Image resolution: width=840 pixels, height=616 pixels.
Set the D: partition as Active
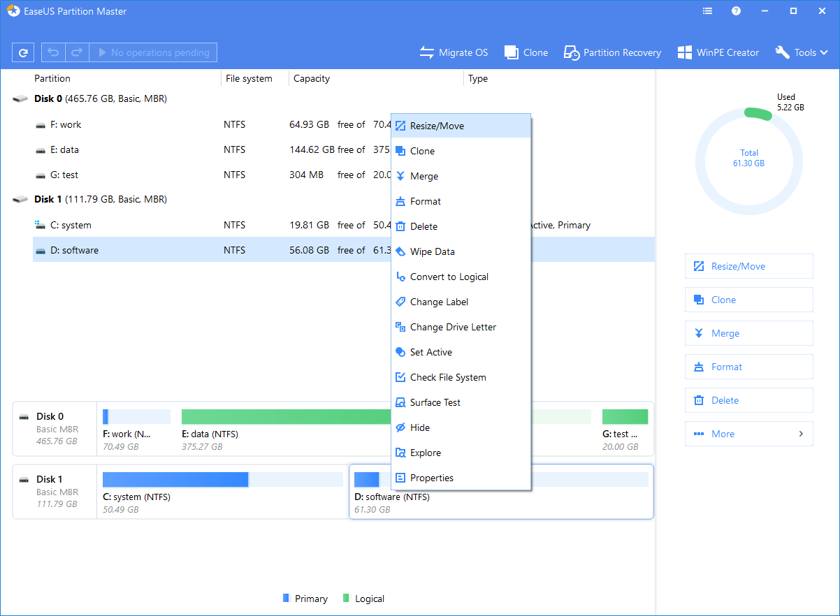(x=428, y=352)
